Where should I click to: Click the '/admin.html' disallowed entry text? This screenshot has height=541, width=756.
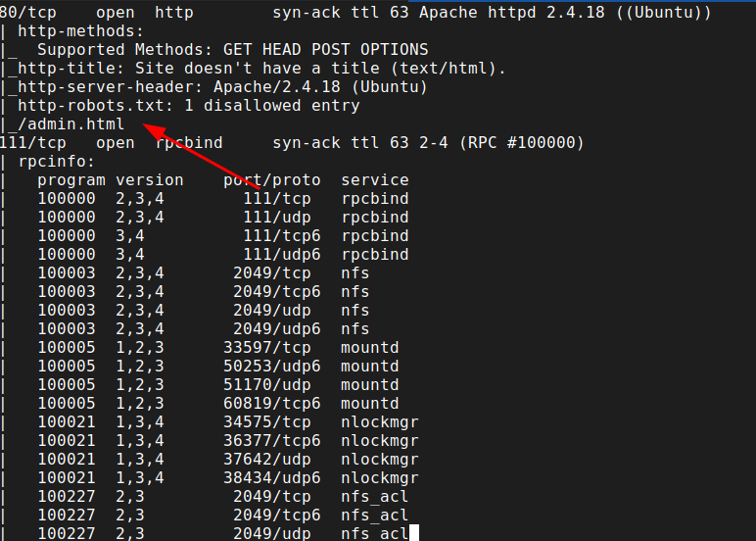click(x=71, y=124)
